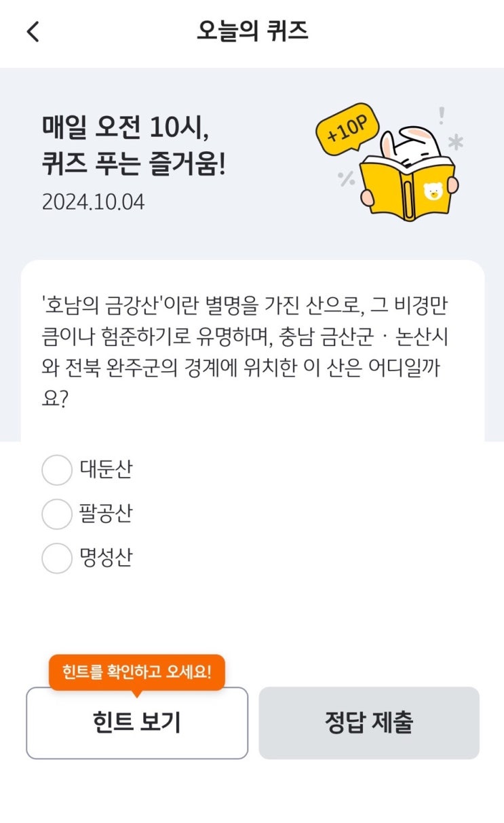Choose the 명성산 answer label
This screenshot has width=504, height=823.
tap(106, 558)
